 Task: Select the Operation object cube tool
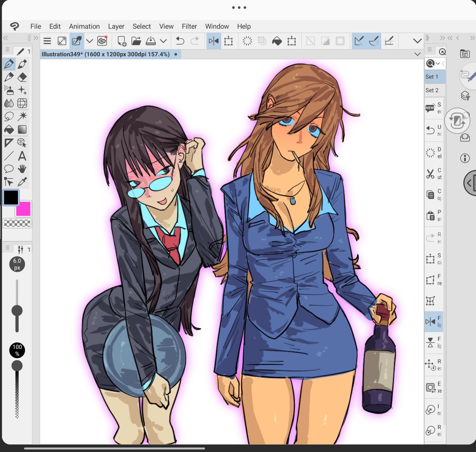(x=22, y=142)
